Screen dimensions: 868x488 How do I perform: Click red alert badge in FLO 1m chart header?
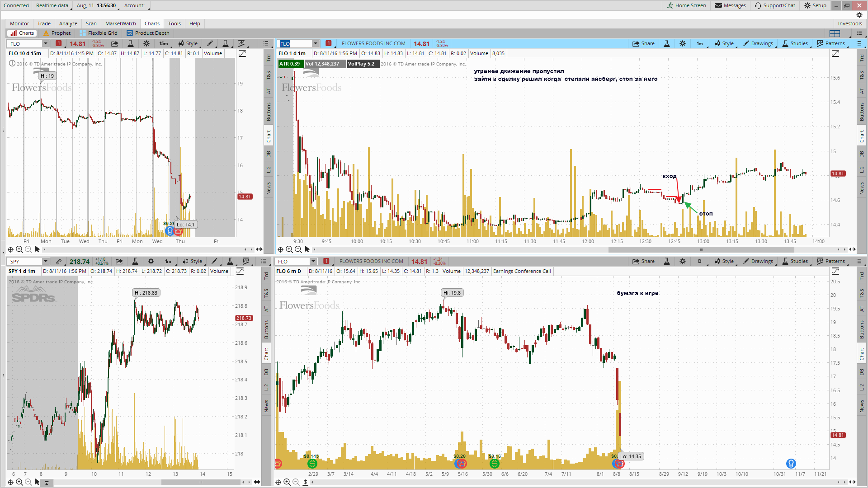click(329, 44)
